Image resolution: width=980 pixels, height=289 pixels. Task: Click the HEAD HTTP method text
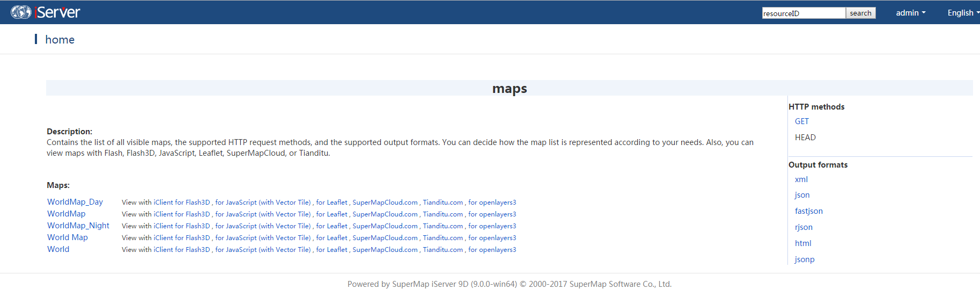click(805, 138)
